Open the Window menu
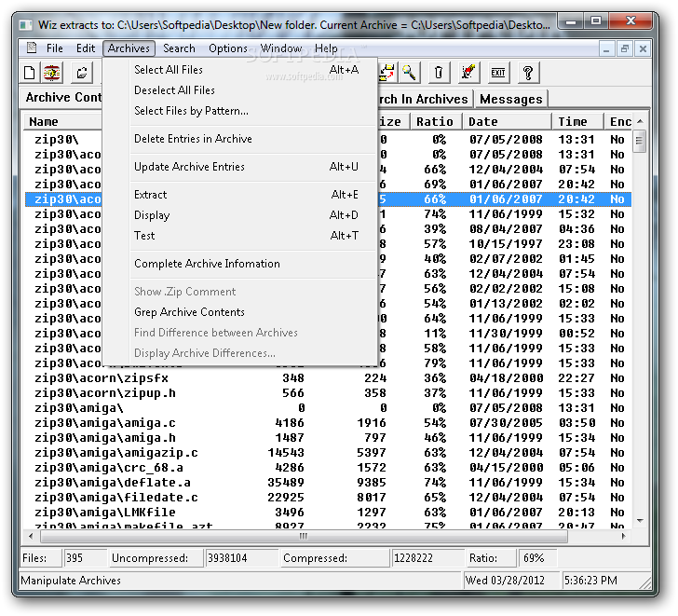This screenshot has width=678, height=616. (281, 48)
